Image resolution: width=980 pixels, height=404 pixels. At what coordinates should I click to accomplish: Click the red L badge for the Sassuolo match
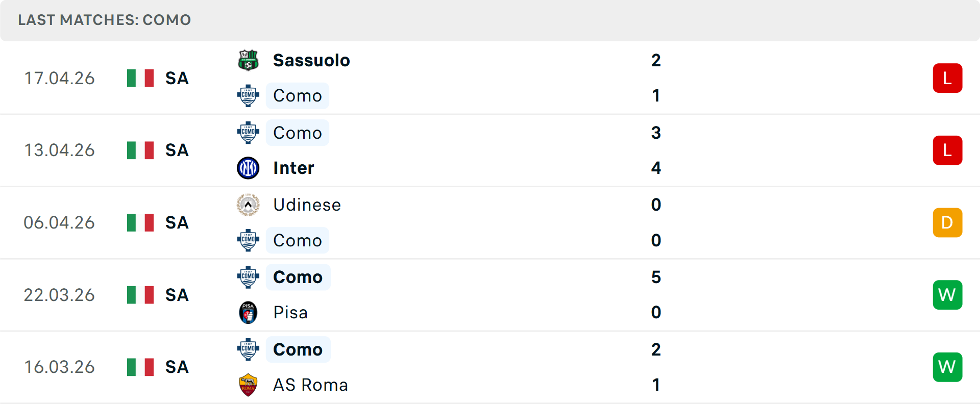click(x=947, y=78)
